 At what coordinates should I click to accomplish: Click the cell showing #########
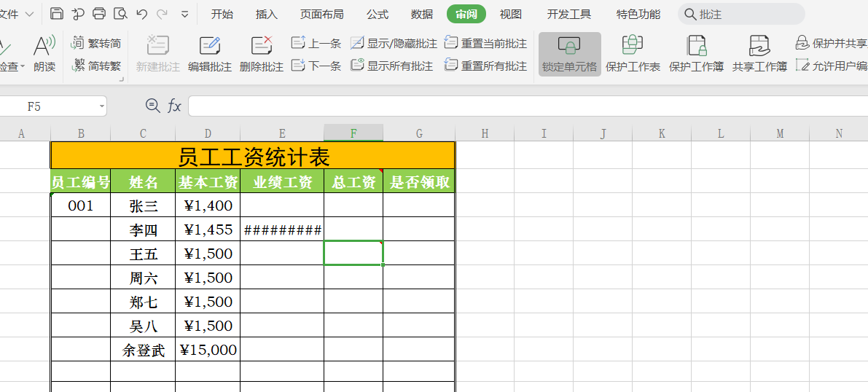click(x=282, y=230)
